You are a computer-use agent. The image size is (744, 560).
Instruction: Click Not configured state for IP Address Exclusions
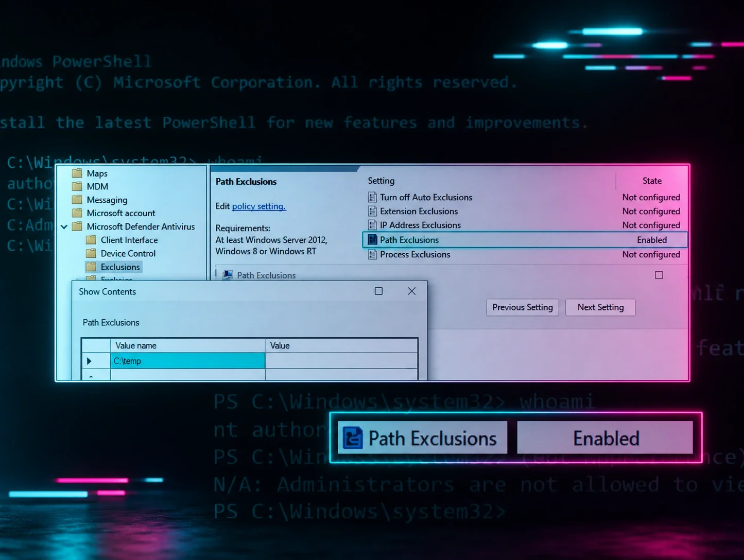[x=651, y=225]
